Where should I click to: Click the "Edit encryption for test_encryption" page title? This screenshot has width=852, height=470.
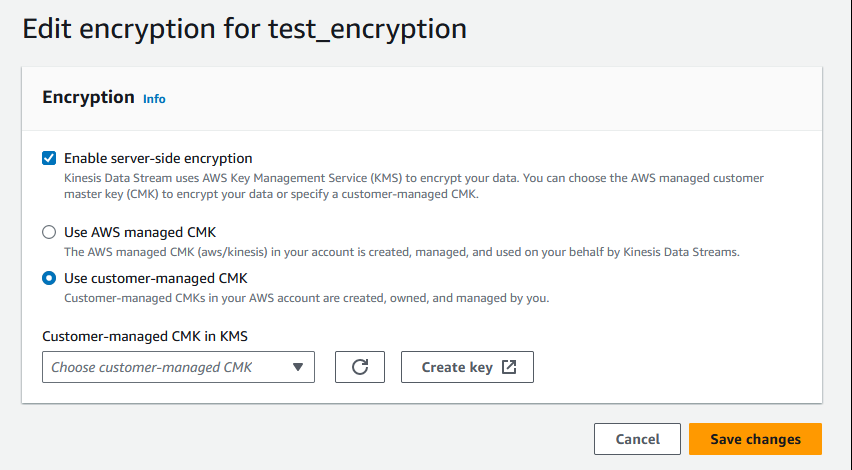click(244, 28)
